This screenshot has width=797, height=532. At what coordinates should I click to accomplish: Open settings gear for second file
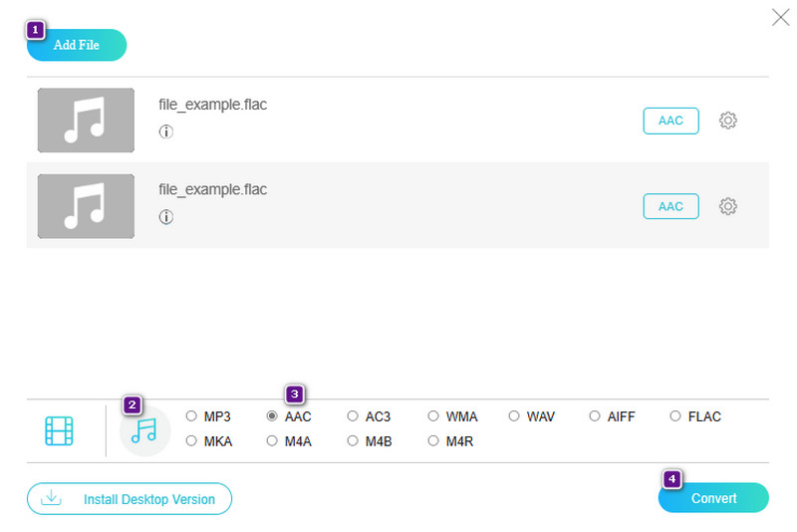point(728,206)
